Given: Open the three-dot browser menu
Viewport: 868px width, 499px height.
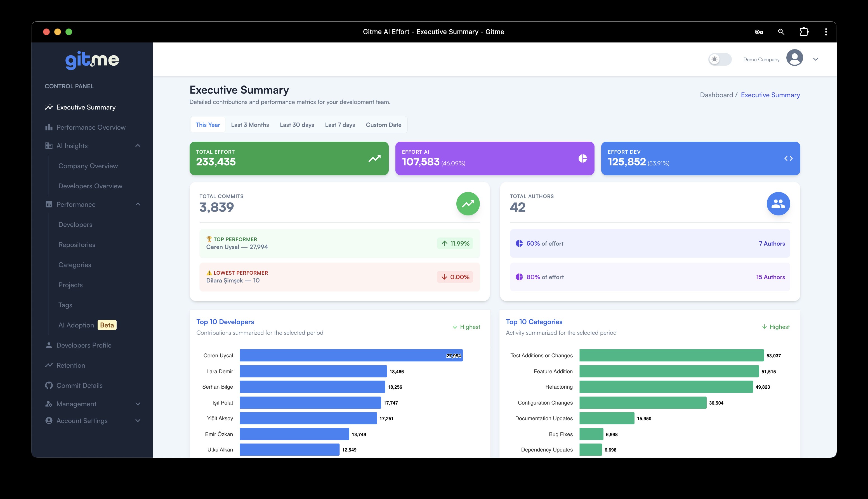Looking at the screenshot, I should pyautogui.click(x=826, y=32).
